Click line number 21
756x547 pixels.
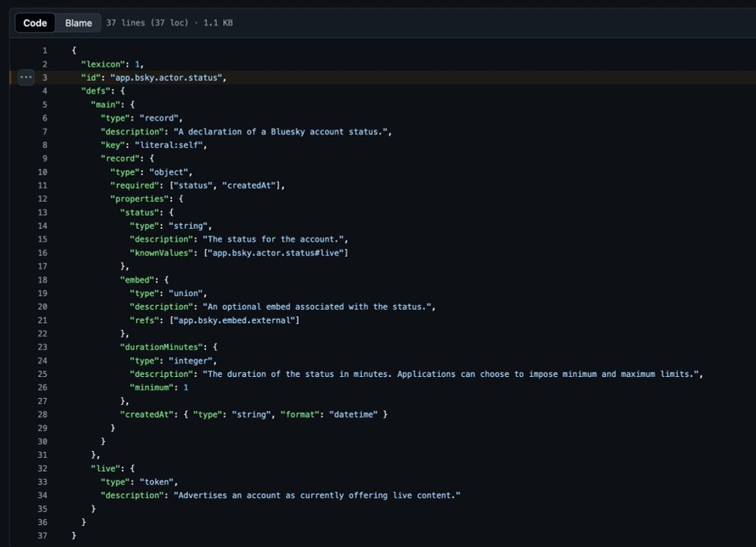click(x=42, y=320)
